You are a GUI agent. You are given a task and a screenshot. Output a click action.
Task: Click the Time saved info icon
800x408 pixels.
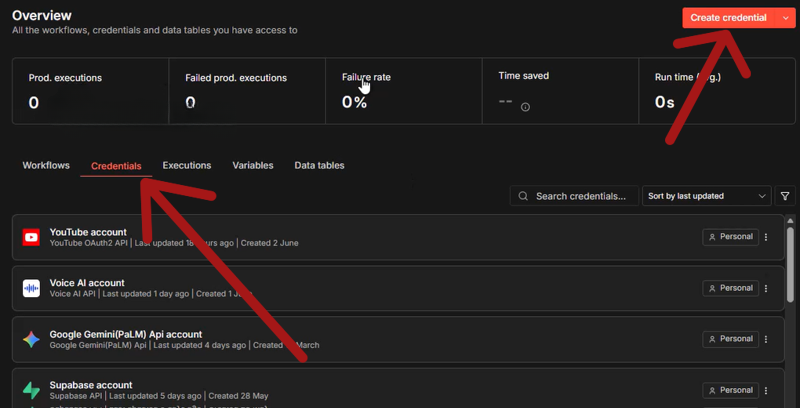point(525,107)
